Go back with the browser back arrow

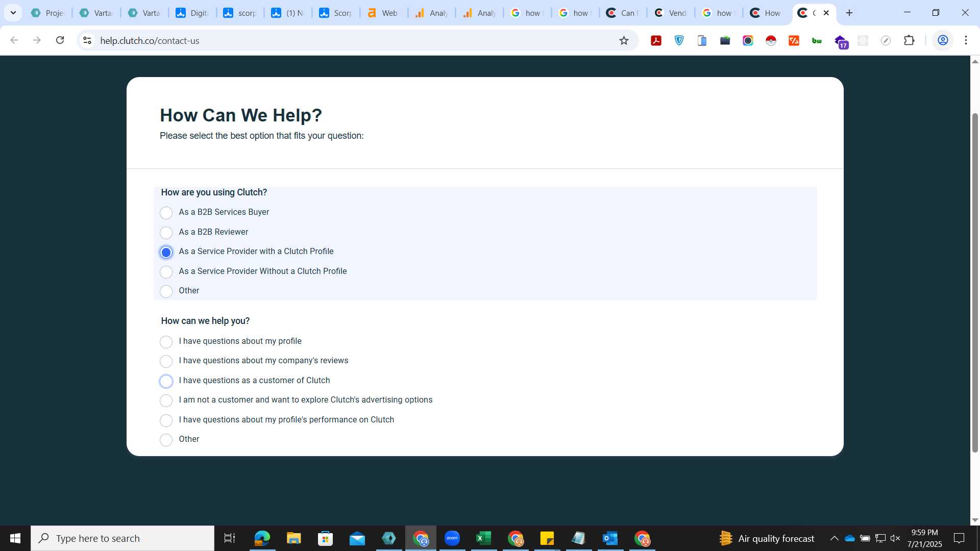tap(14, 40)
